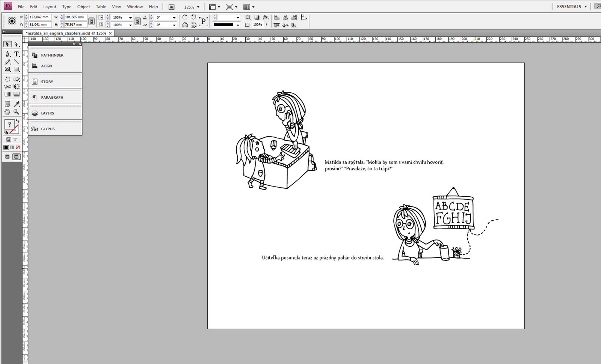The width and height of the screenshot is (601, 364).
Task: Open the Object menu
Action: [83, 7]
